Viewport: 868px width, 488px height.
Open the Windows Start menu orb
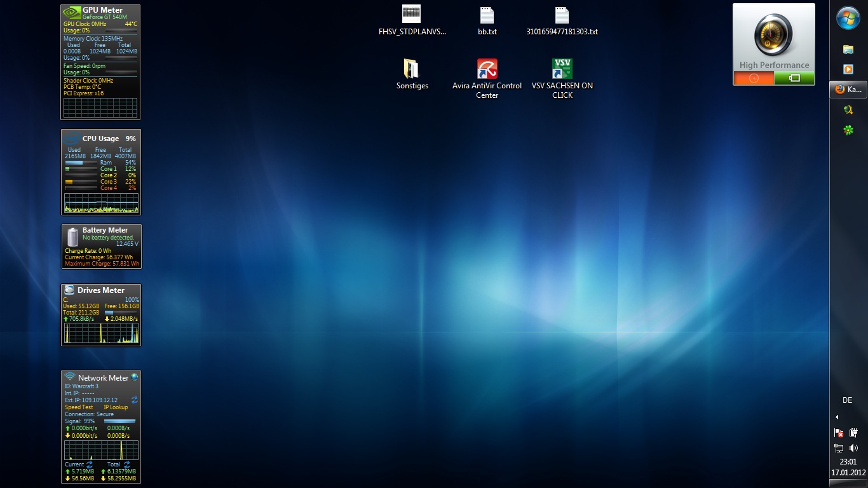[x=848, y=18]
